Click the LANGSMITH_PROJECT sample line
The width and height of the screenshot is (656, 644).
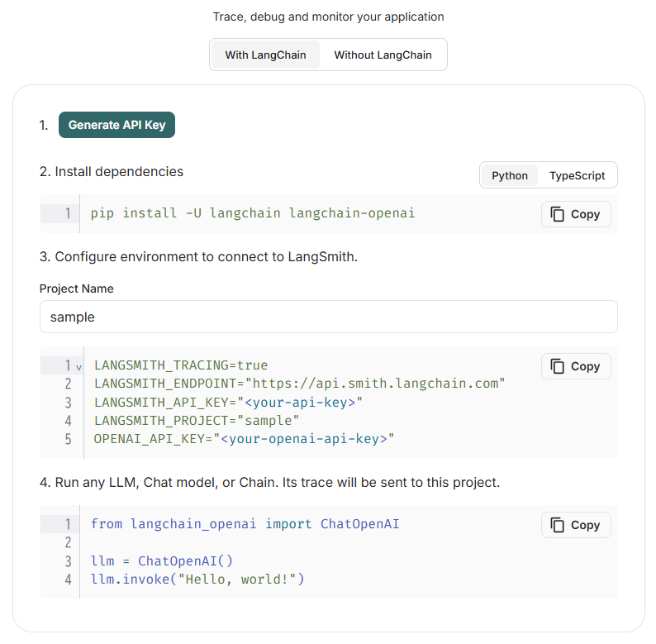tap(197, 421)
